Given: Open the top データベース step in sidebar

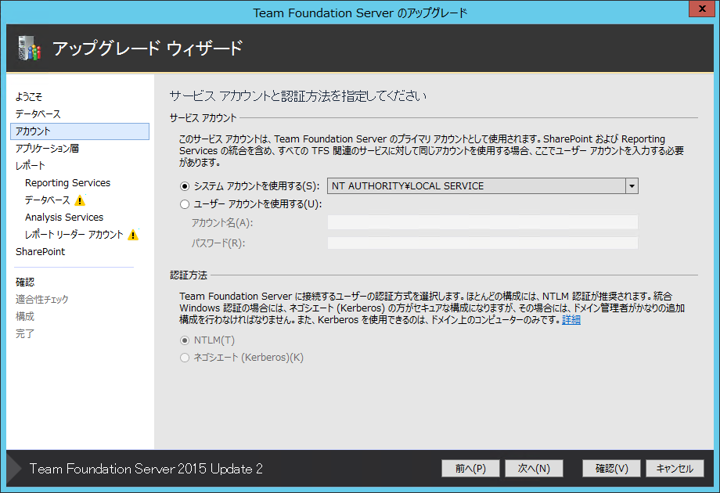Looking at the screenshot, I should [38, 114].
